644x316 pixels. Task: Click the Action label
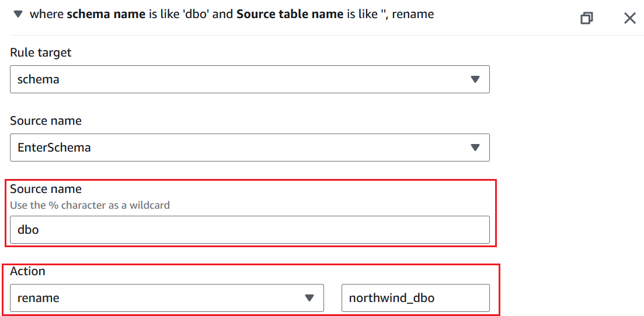(x=27, y=271)
